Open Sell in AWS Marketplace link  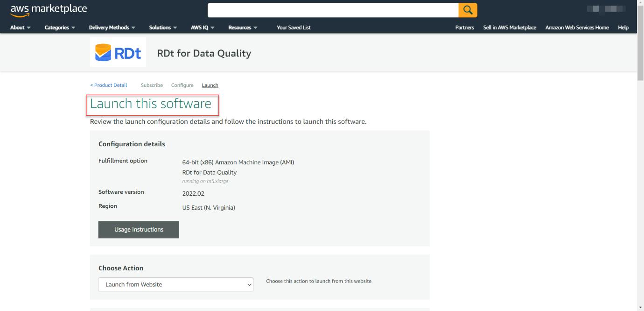point(510,28)
